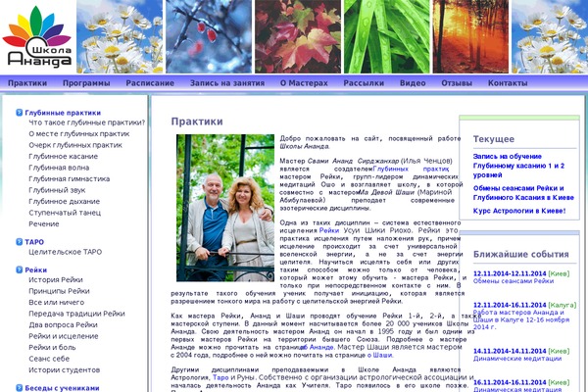
Task: Open О месте глубинных практик link
Action: (x=79, y=134)
